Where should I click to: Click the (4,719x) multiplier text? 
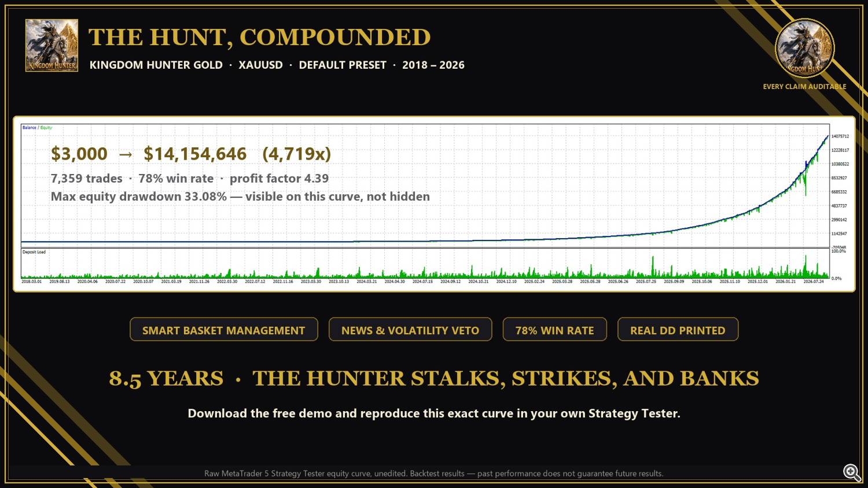click(x=297, y=154)
